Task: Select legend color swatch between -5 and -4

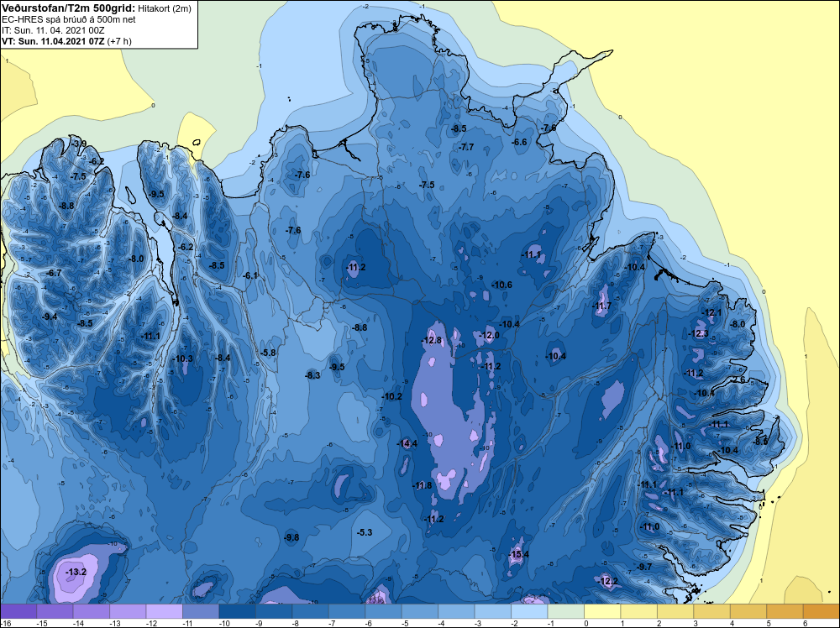Action: 419,611
